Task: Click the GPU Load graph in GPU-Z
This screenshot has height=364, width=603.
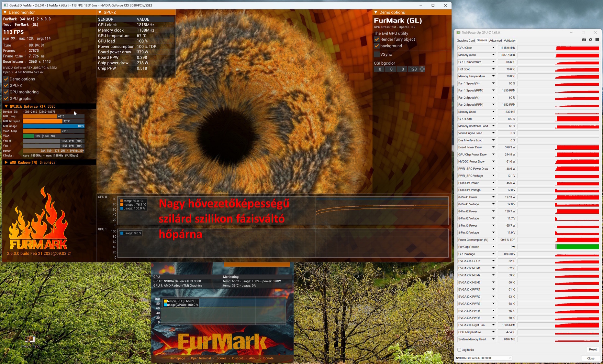Action: [x=558, y=119]
